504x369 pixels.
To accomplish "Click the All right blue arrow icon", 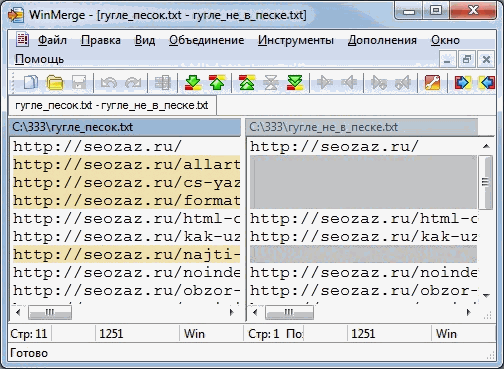I will pos(462,82).
